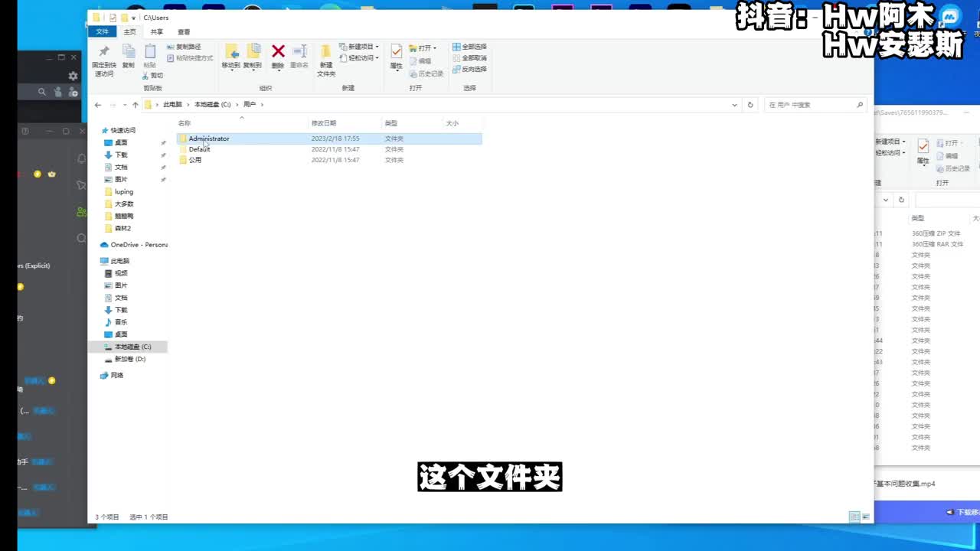Click 历史记录 in the front window ribbon

(426, 73)
